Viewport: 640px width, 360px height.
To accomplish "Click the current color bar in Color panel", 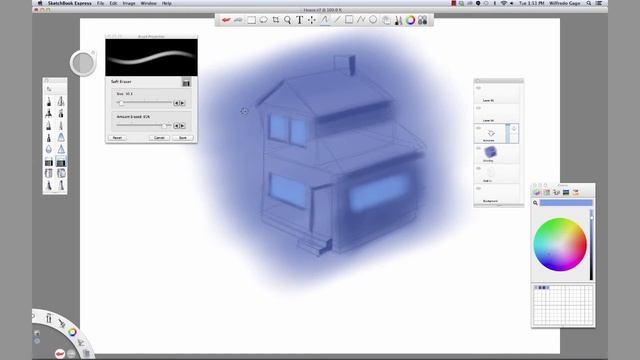I will click(x=566, y=203).
